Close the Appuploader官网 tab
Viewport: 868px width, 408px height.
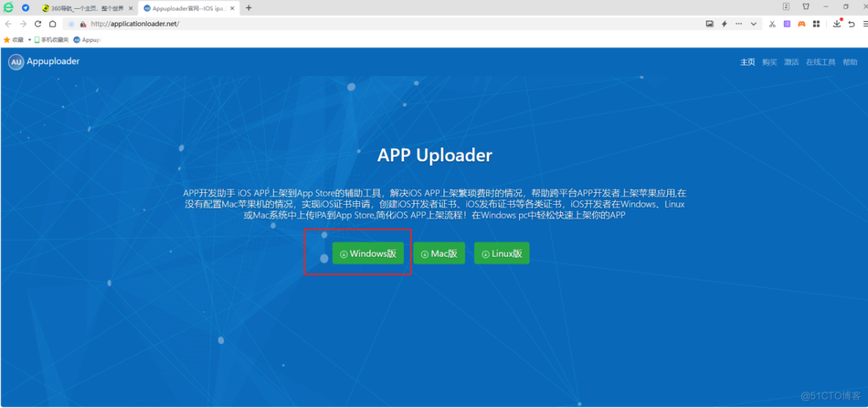[x=234, y=8]
